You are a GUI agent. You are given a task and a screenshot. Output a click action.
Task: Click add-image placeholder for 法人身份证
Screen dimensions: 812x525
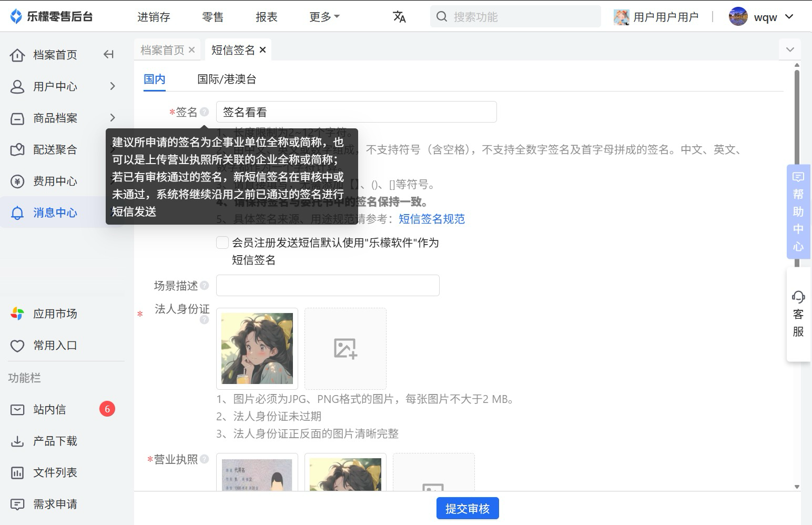(346, 348)
